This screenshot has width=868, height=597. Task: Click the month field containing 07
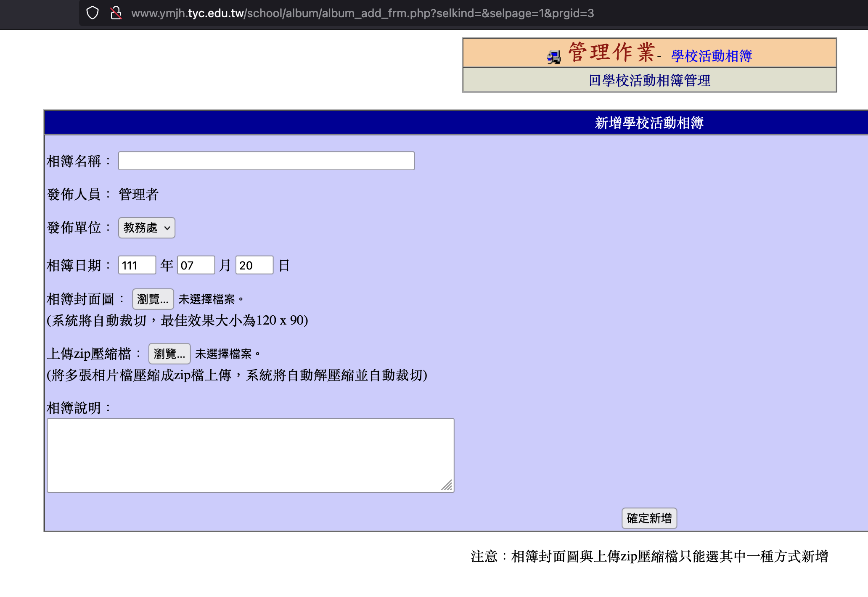click(196, 265)
